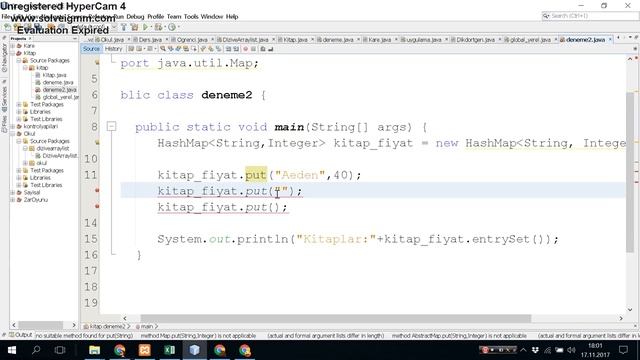Screen dimensions: 640x360
Task: Open the Window menu
Action: point(212,17)
